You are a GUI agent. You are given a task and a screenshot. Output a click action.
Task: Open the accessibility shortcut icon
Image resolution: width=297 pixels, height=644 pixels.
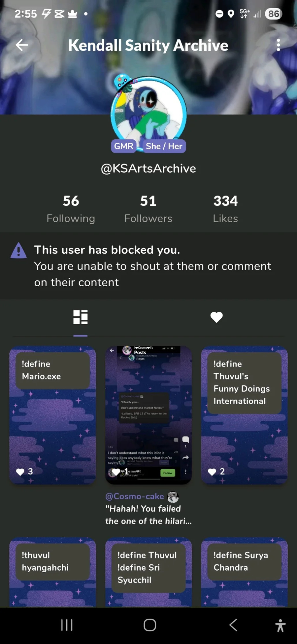click(280, 625)
